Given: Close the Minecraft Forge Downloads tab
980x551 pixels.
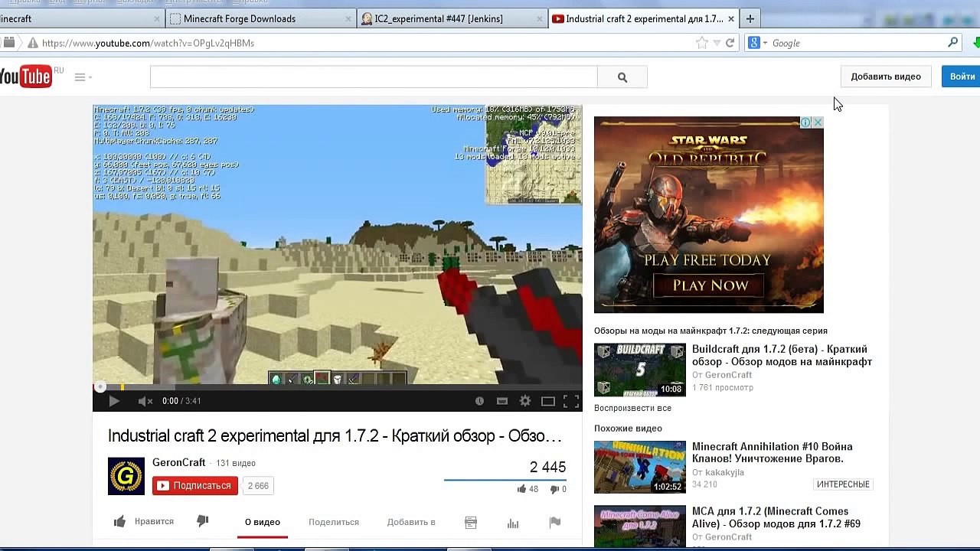Looking at the screenshot, I should click(348, 19).
